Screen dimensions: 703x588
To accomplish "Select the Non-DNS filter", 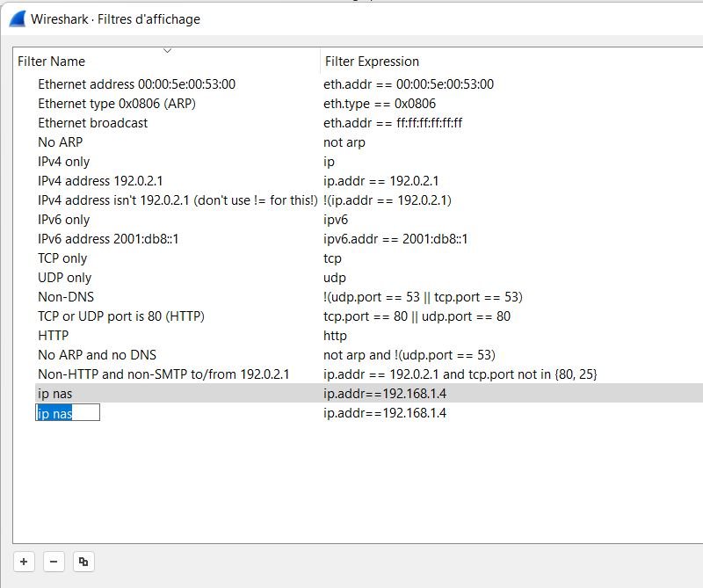I will click(66, 297).
